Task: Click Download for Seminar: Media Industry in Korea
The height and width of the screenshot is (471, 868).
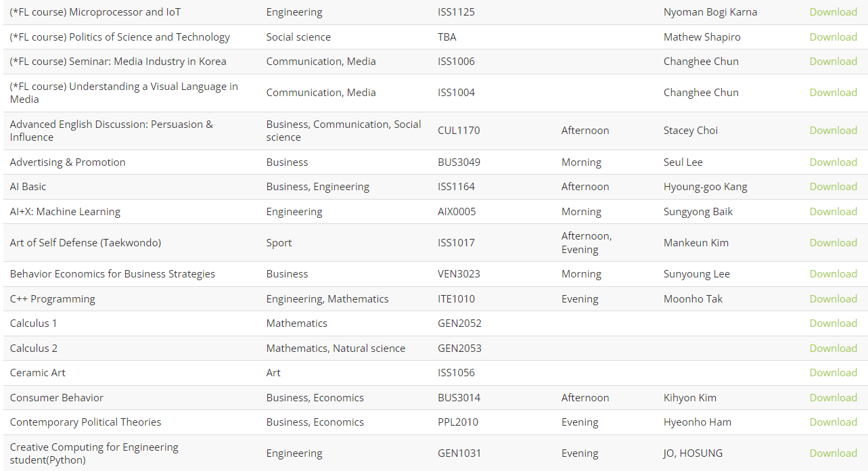Action: (833, 62)
